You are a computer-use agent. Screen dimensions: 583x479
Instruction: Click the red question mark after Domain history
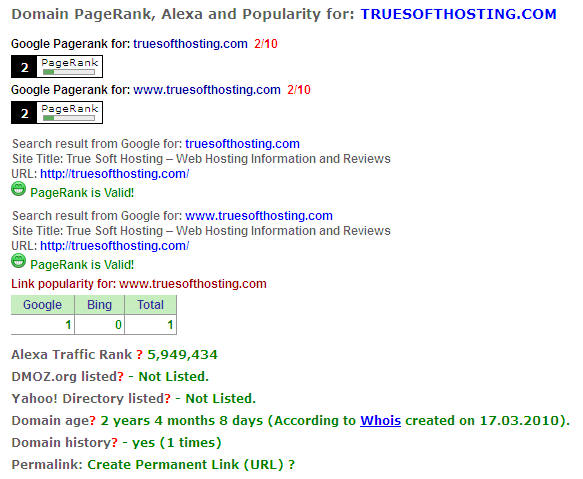(x=115, y=443)
